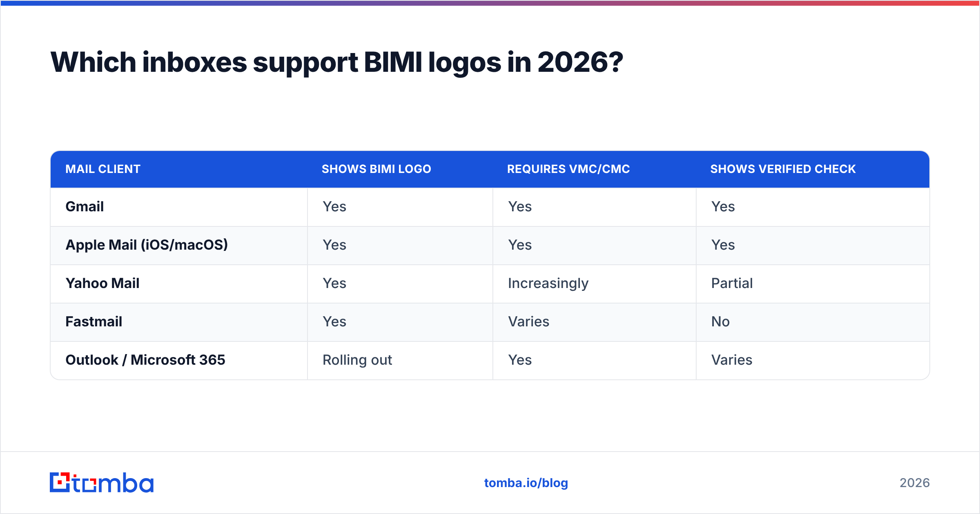Click the "Partial" cell in Yahoo Mail row
The width and height of the screenshot is (980, 514).
pyautogui.click(x=732, y=284)
